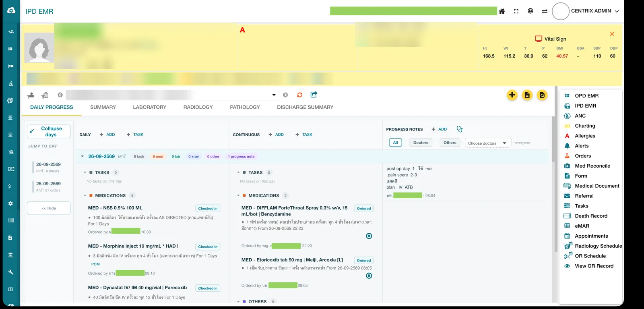Click the yellow document floating button
The image size is (644, 309).
pyautogui.click(x=527, y=95)
